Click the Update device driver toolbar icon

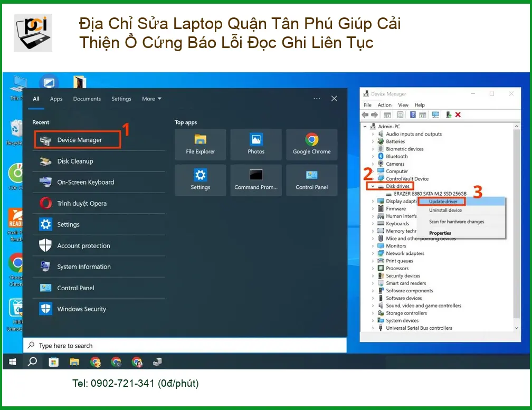point(448,115)
